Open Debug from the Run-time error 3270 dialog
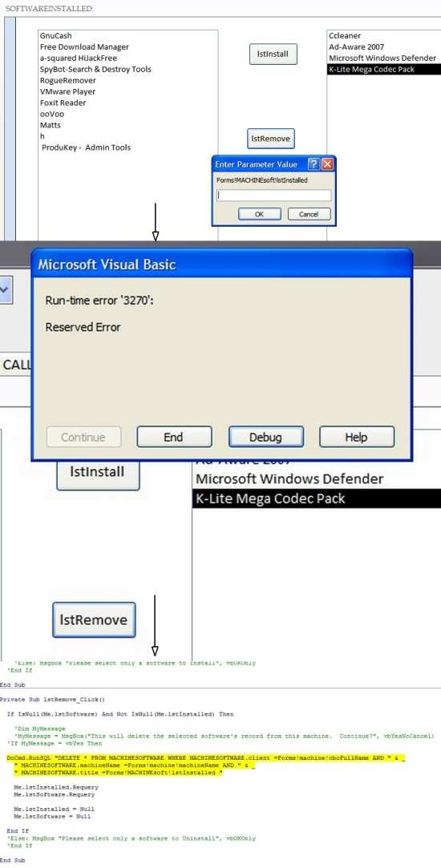The width and height of the screenshot is (441, 868). pyautogui.click(x=265, y=437)
